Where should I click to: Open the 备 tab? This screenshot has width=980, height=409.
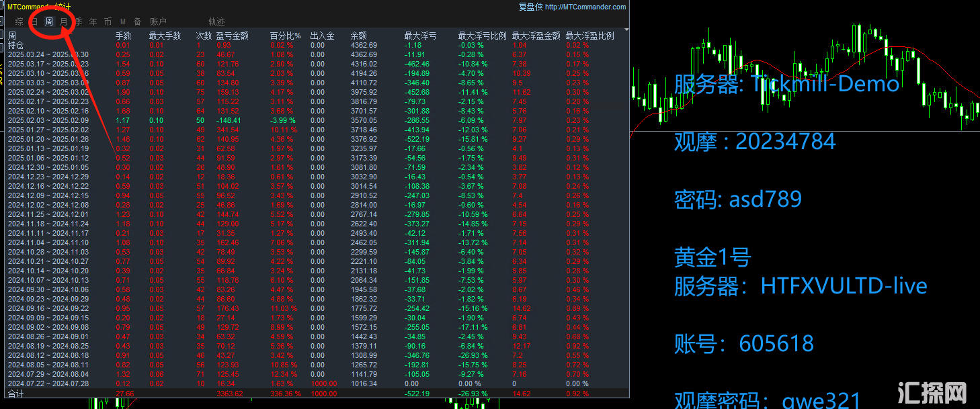coord(137,21)
